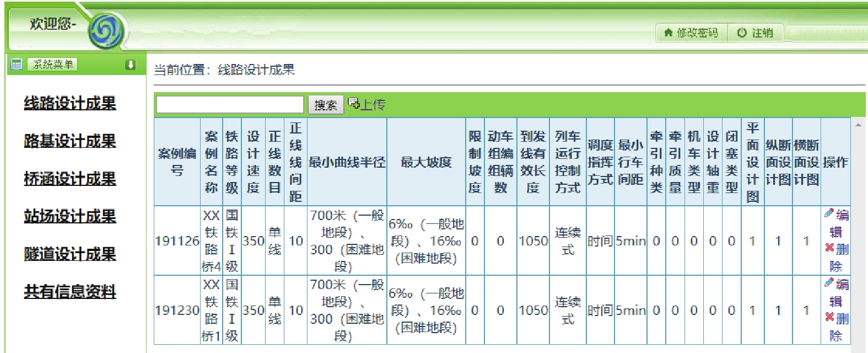Click the 系统菜单 label button

point(52,65)
